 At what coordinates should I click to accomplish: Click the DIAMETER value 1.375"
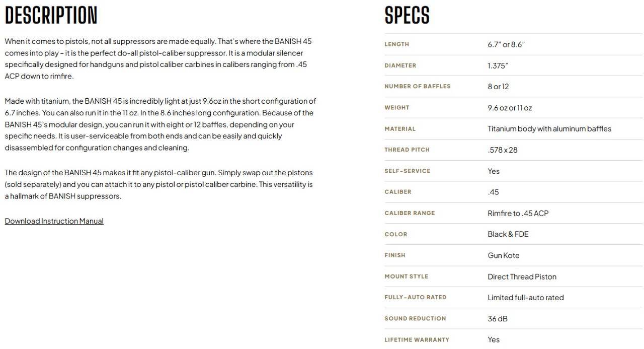click(498, 65)
